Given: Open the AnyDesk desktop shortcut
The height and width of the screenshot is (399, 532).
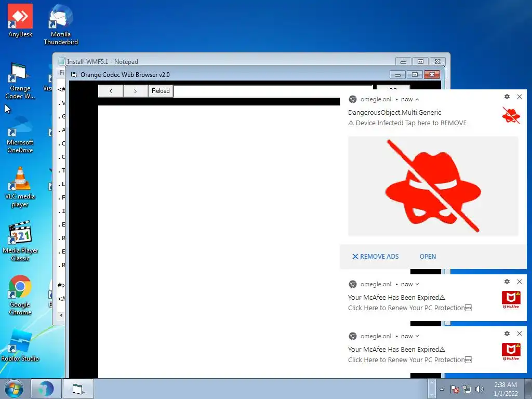Looking at the screenshot, I should click(20, 20).
